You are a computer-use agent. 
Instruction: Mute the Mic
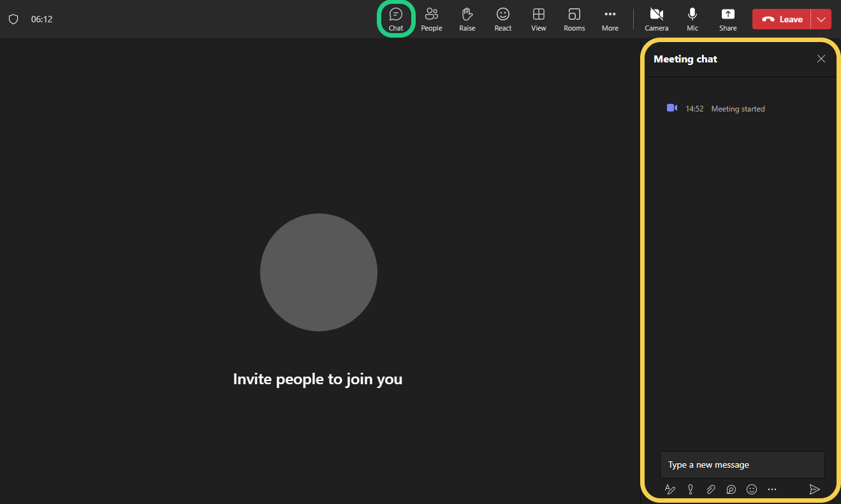692,19
